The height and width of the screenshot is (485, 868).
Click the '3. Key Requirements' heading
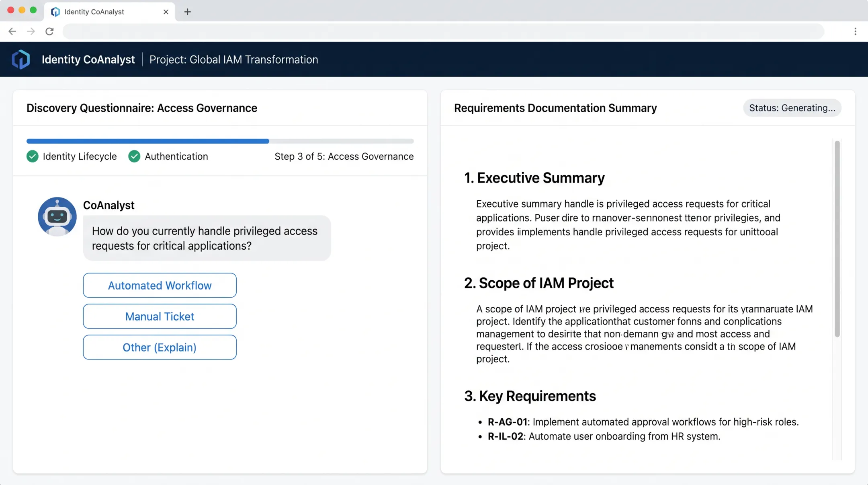tap(530, 396)
